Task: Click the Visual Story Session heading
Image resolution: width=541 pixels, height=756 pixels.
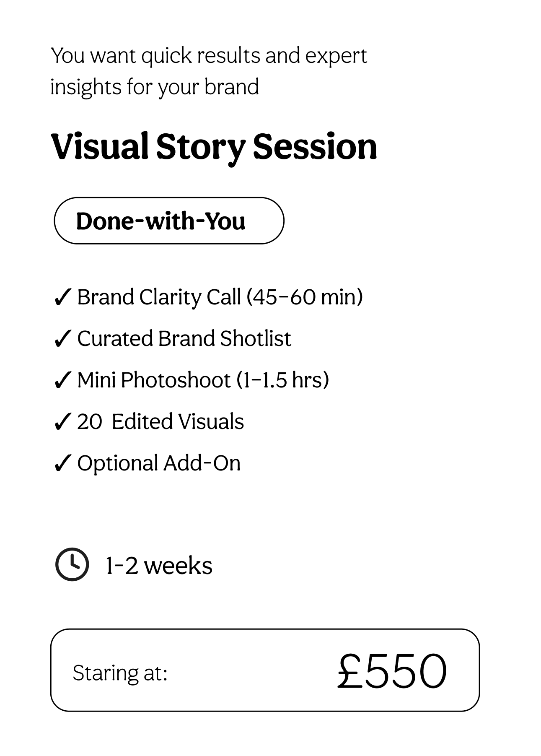Action: point(214,147)
